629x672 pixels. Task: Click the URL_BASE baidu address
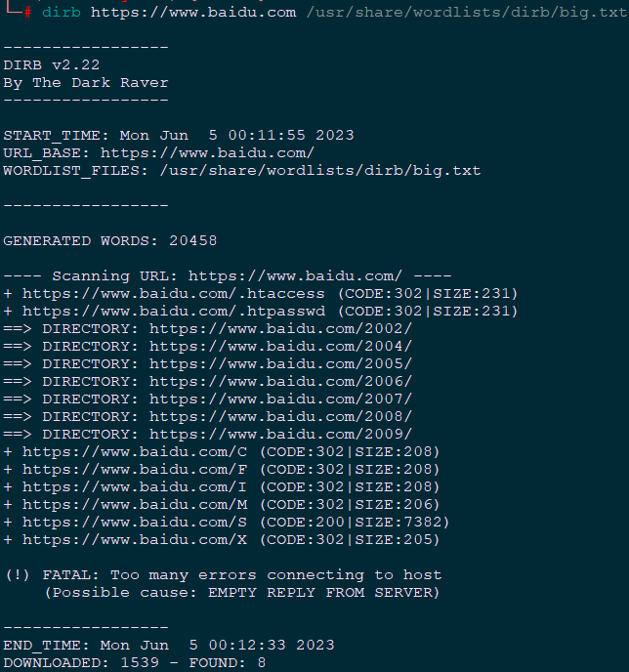coord(207,152)
